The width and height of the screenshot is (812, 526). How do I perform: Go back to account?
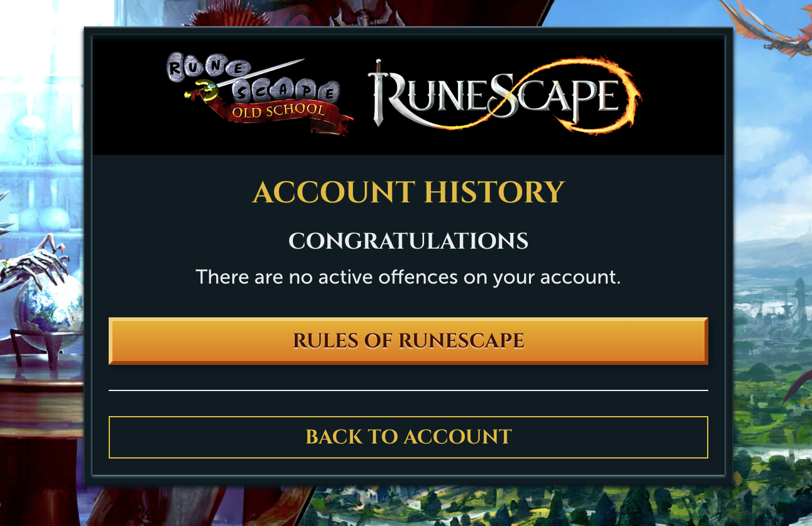408,437
